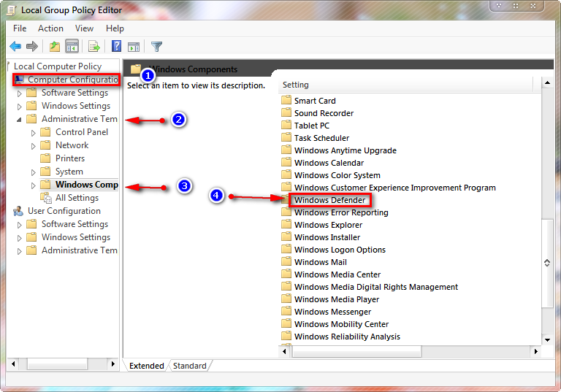Click the Printers folder icon in tree

pos(45,158)
